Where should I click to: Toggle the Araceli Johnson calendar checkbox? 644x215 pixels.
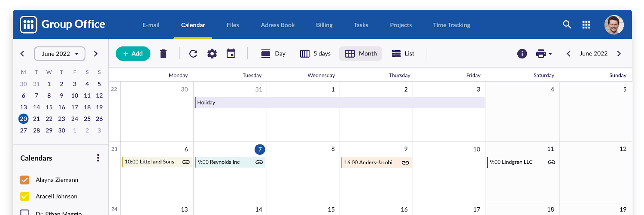coord(25,196)
